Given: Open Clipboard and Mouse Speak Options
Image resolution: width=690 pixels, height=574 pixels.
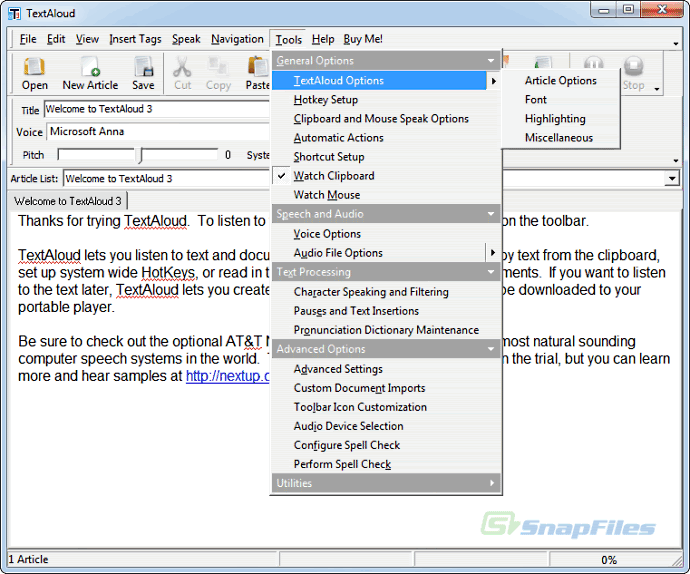Looking at the screenshot, I should (386, 118).
